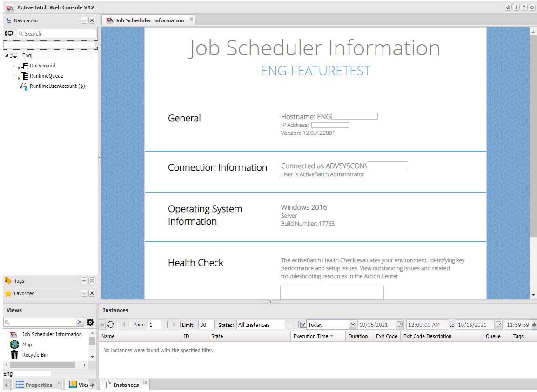Open calendar picker for the start date

pos(399,324)
